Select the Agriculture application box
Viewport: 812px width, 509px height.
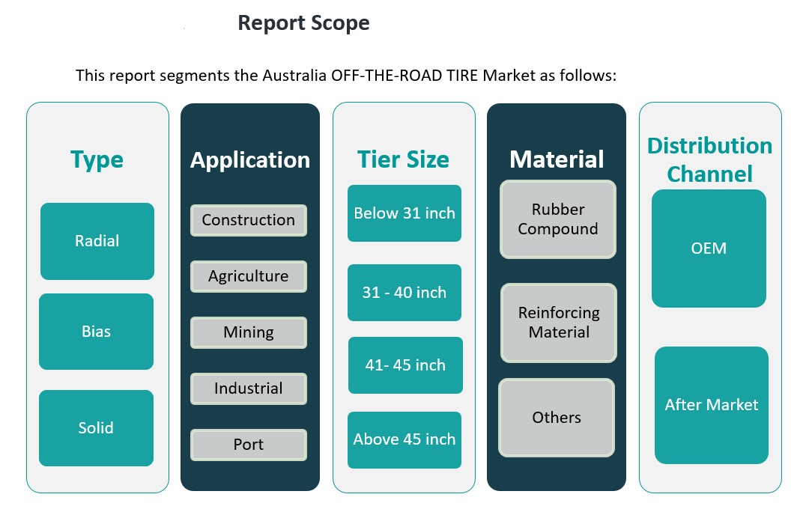(249, 276)
